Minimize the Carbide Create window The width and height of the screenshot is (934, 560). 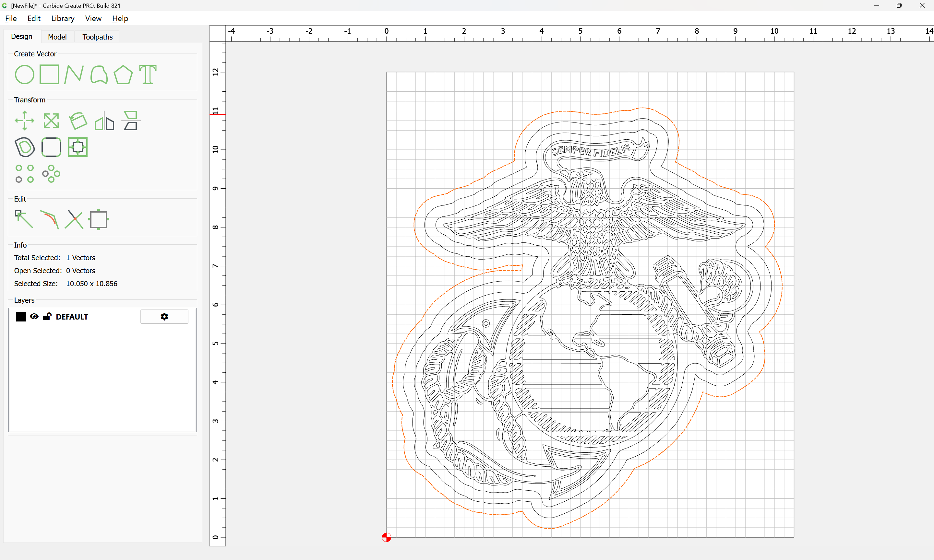877,6
